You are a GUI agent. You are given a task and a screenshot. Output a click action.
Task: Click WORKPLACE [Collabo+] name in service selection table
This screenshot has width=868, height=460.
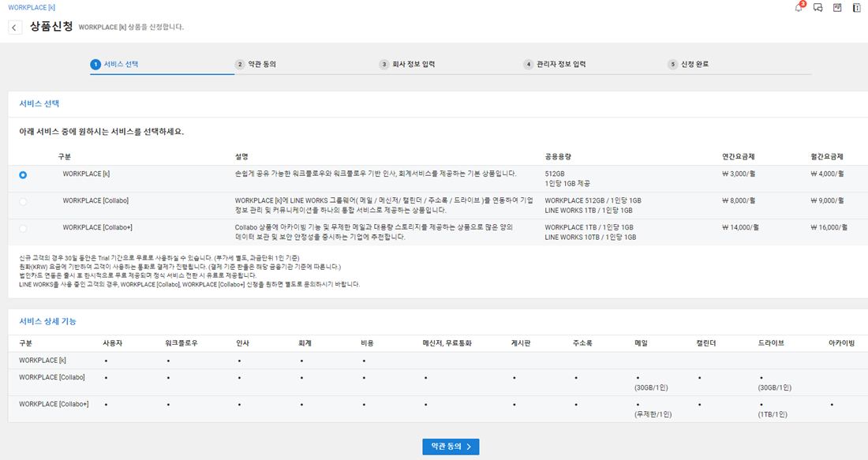(x=97, y=227)
